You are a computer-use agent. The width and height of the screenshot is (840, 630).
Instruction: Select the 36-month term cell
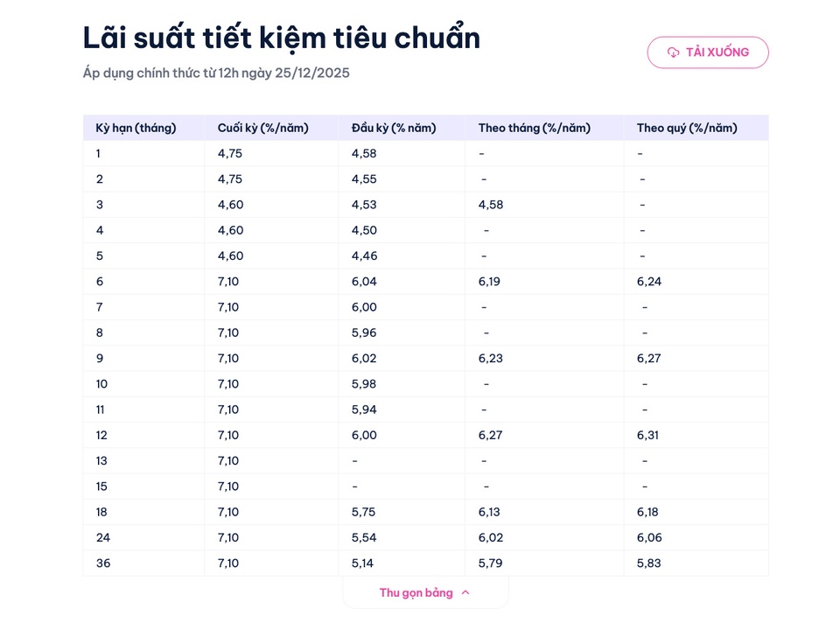tap(103, 563)
